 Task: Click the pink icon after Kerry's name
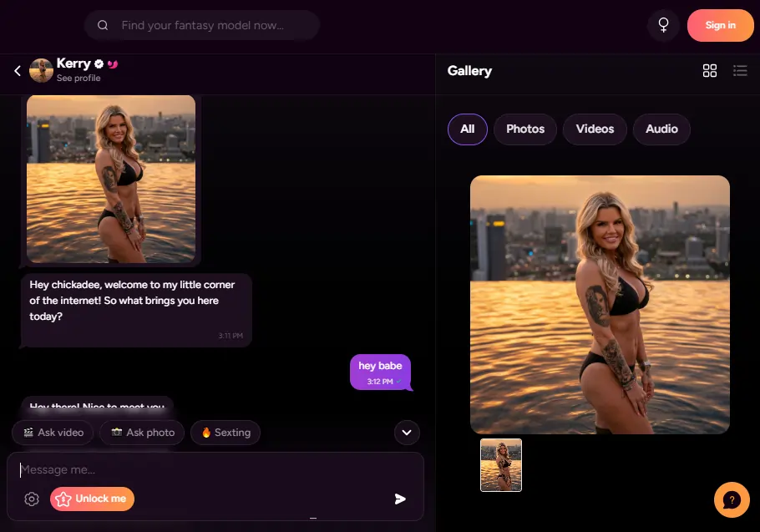(113, 64)
